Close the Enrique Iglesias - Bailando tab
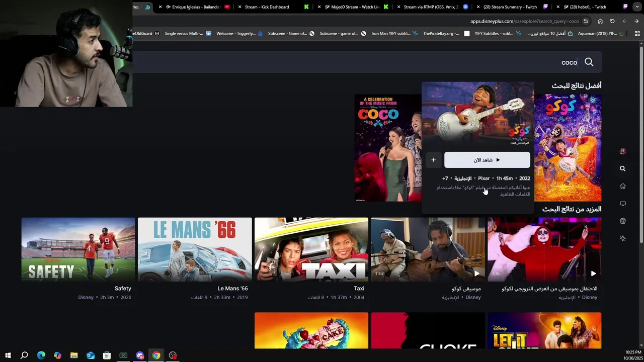The width and height of the screenshot is (644, 362). [160, 7]
